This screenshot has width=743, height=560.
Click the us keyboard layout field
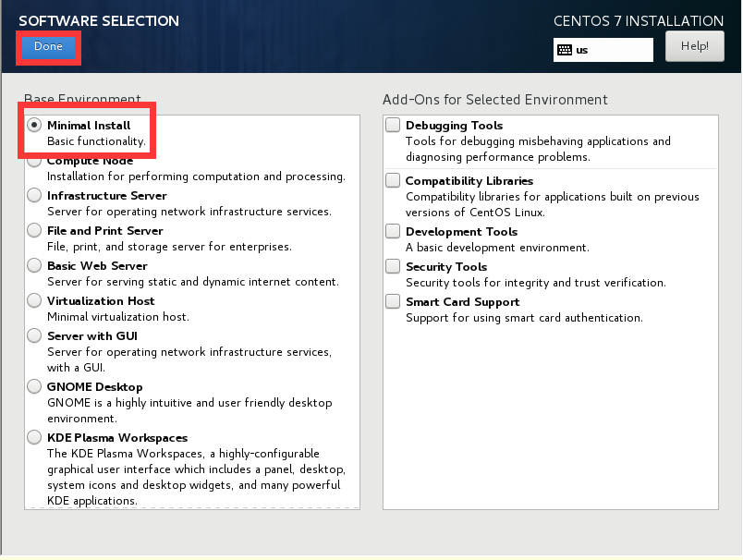tap(610, 50)
